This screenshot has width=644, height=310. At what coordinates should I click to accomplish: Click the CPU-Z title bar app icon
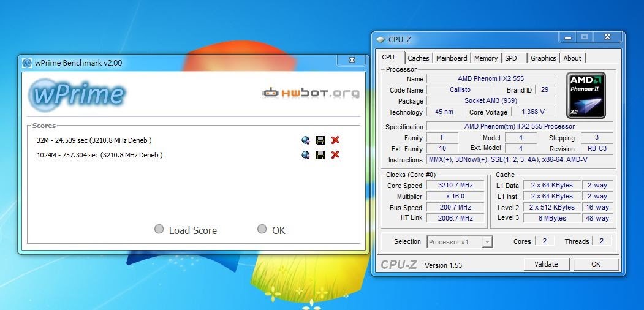click(x=381, y=40)
